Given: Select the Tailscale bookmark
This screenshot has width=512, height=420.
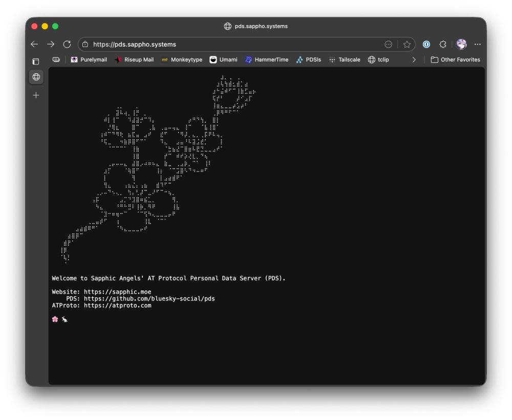Looking at the screenshot, I should (345, 59).
